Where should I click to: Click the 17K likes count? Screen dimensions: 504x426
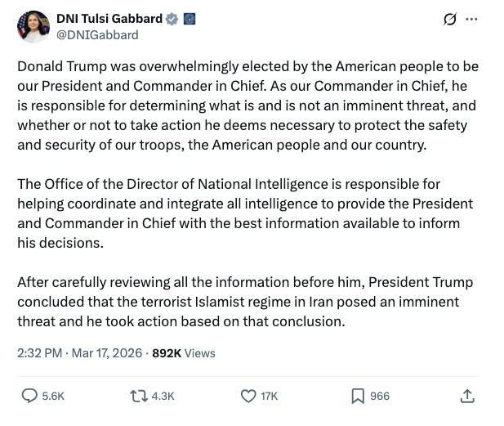coord(269,396)
